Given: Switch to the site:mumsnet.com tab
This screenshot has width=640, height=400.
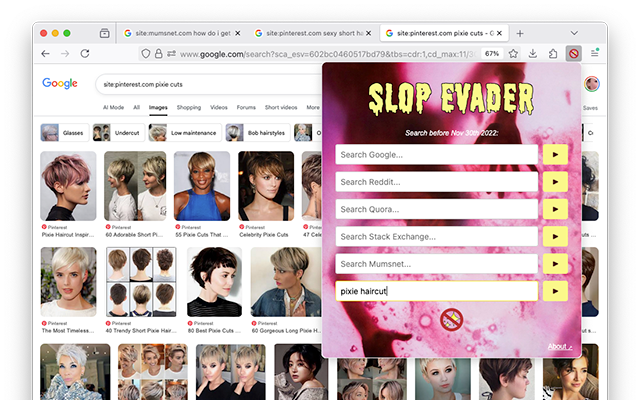Looking at the screenshot, I should point(183,33).
